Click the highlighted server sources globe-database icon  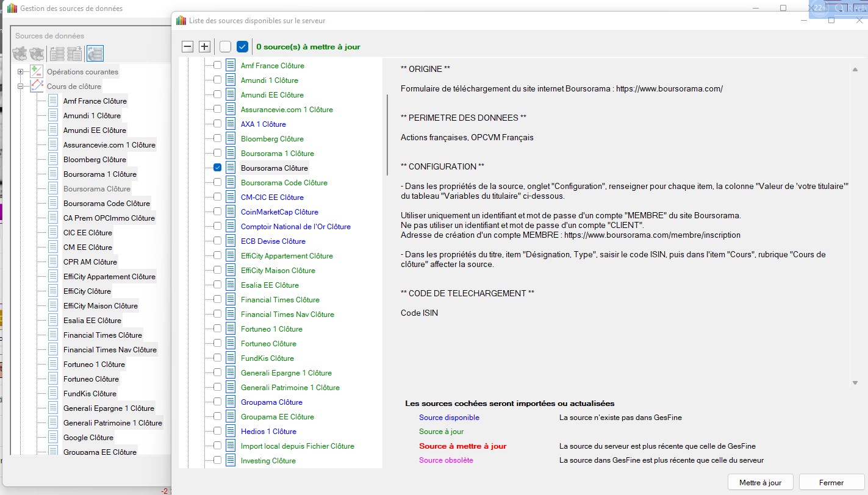tap(95, 54)
